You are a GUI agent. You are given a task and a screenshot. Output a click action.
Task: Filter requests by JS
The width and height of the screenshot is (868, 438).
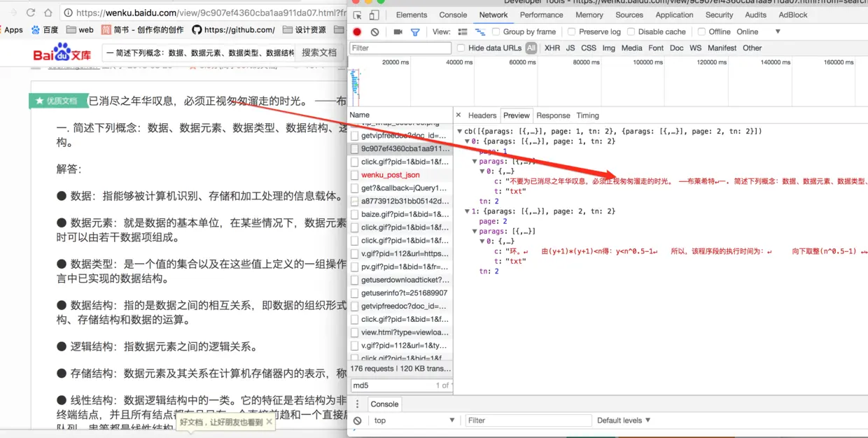570,48
